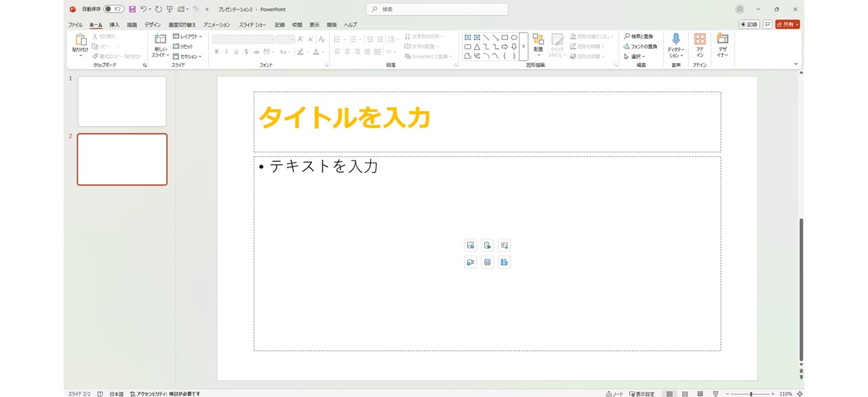The height and width of the screenshot is (397, 868).
Task: Start slideshow from the status bar icon
Action: coord(715,394)
